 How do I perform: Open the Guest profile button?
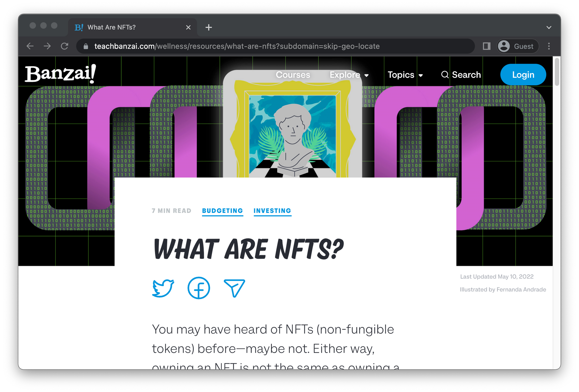(517, 46)
